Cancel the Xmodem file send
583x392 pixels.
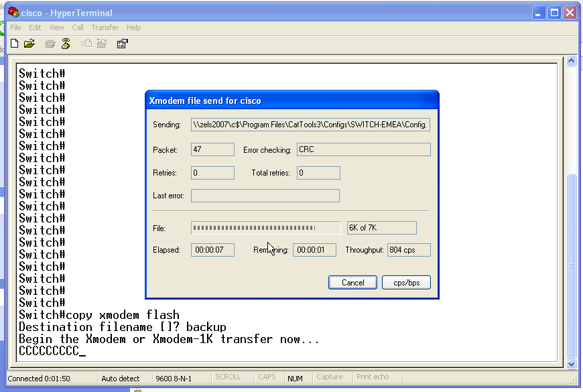(352, 282)
